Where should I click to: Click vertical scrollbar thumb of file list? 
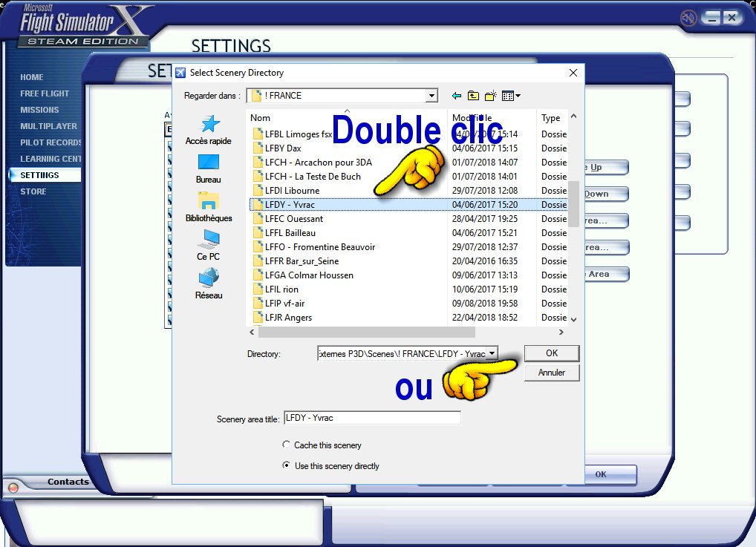(573, 204)
